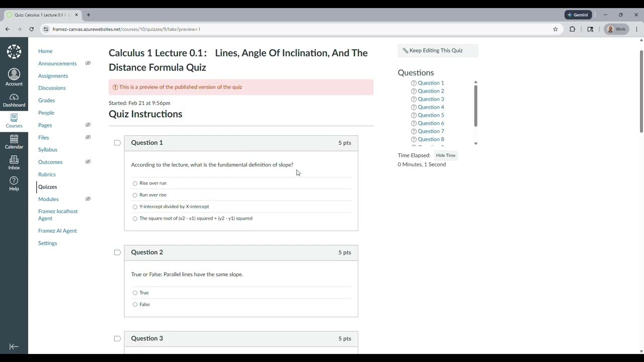Open Framez localhost Agent link
Image resolution: width=644 pixels, height=362 pixels.
pyautogui.click(x=58, y=215)
